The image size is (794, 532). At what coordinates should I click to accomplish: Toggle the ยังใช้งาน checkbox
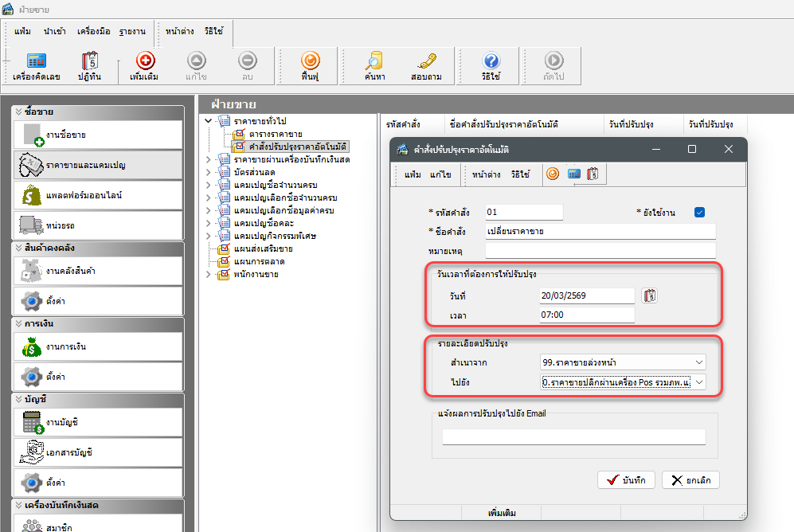[700, 212]
